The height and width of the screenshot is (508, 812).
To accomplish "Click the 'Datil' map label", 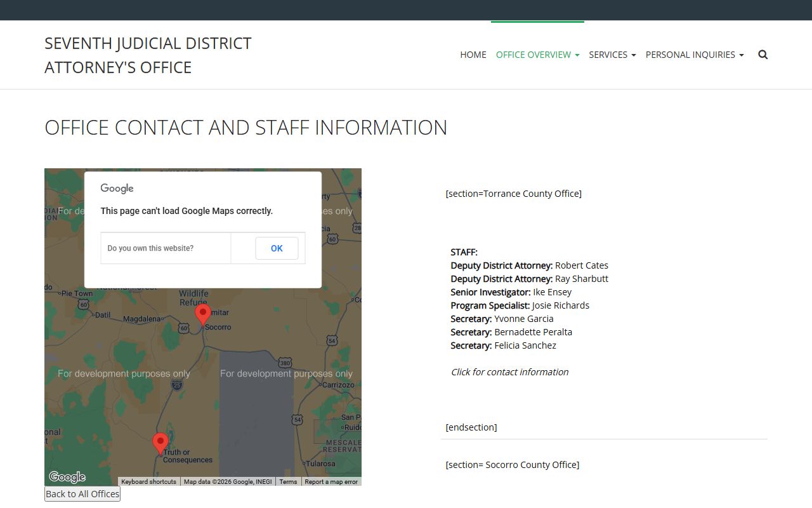I will pos(102,315).
